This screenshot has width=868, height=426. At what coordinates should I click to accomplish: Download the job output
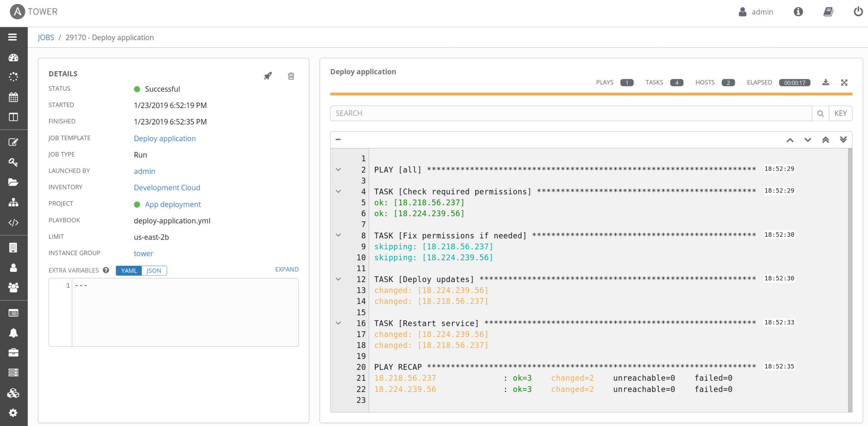(x=826, y=82)
